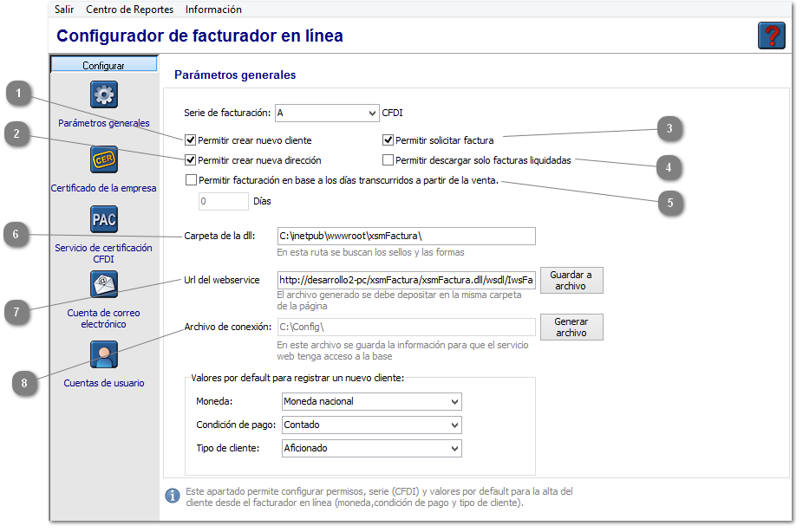
Task: Enable facturación en base a días transcurridos
Action: point(191,180)
